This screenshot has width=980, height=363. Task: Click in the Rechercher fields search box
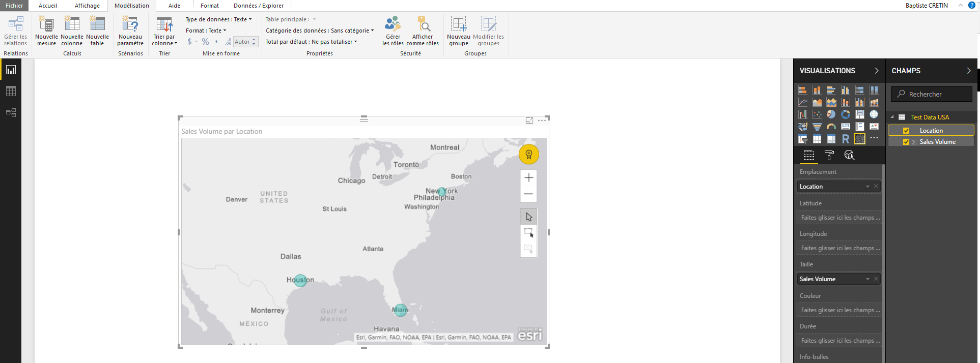point(932,94)
